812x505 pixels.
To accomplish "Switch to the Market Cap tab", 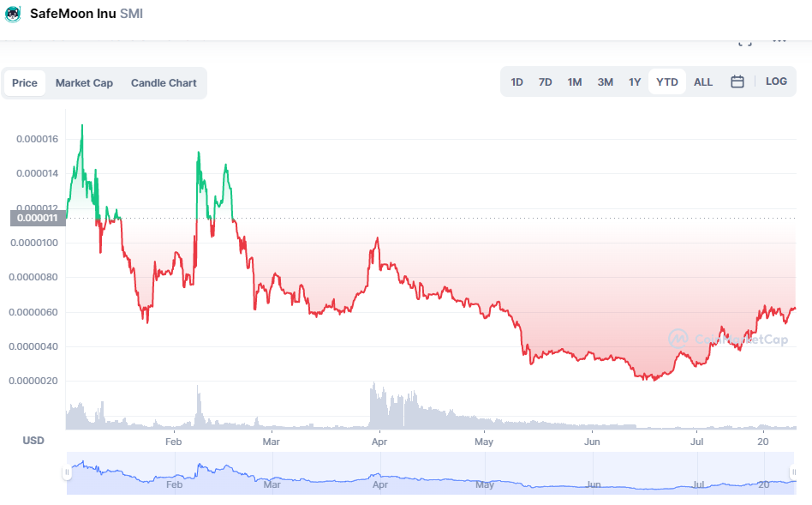I will coord(84,83).
